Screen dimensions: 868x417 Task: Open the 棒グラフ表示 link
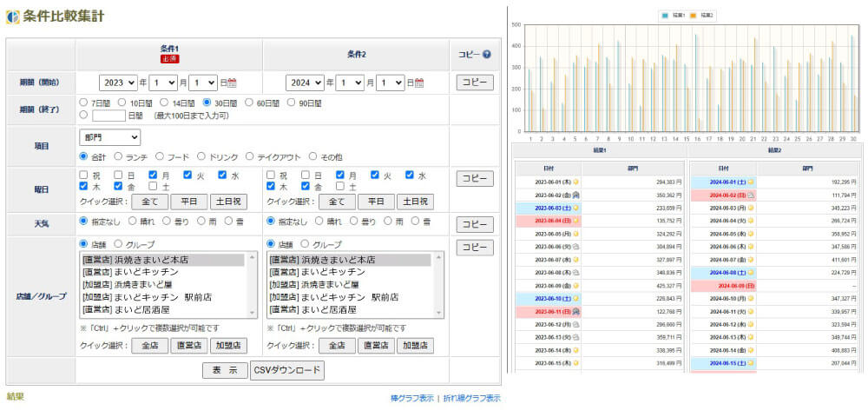pyautogui.click(x=411, y=398)
